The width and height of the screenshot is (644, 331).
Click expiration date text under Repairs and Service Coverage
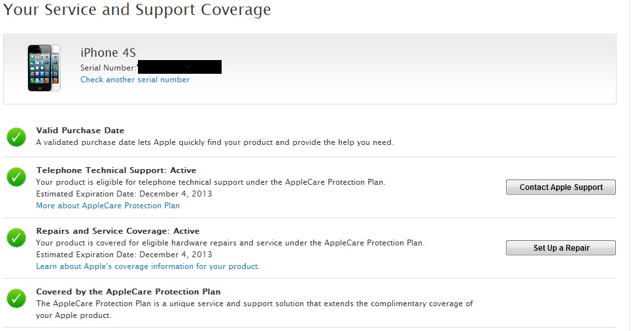click(124, 255)
